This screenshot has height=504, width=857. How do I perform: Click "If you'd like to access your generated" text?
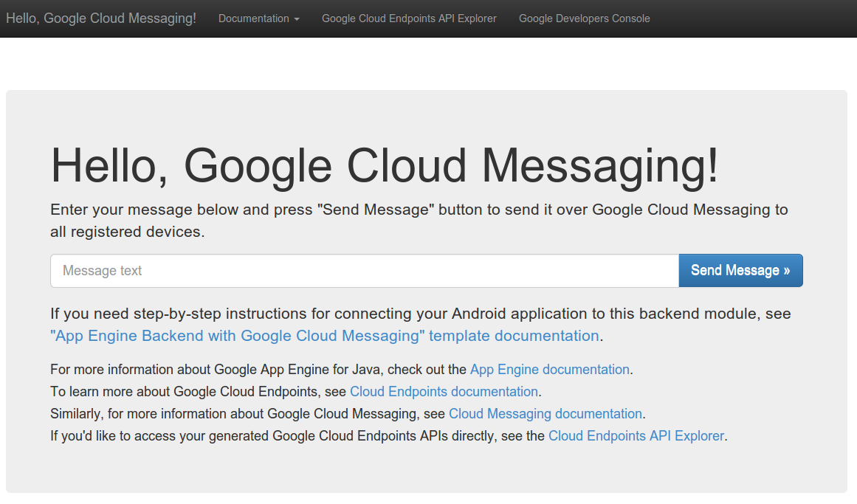coord(298,436)
